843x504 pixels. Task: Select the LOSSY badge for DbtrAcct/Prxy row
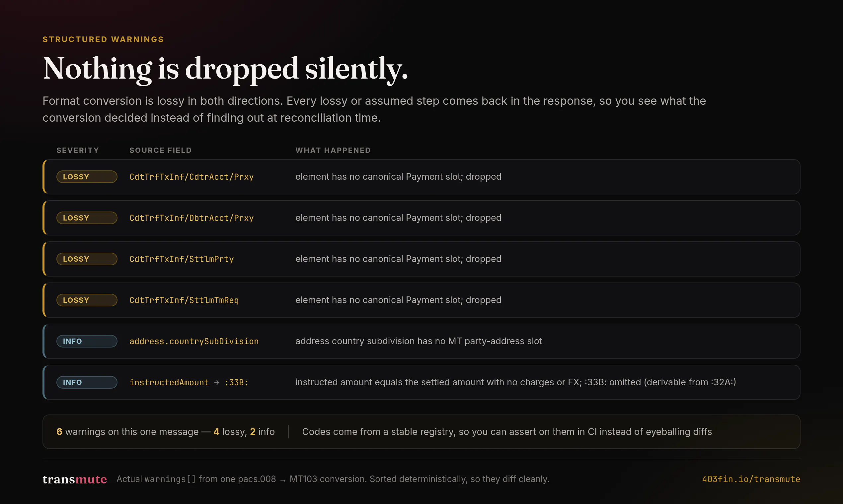point(87,218)
